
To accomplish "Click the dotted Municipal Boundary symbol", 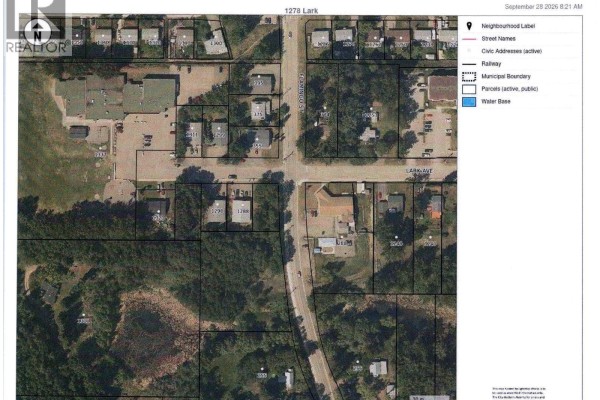I will [469, 77].
